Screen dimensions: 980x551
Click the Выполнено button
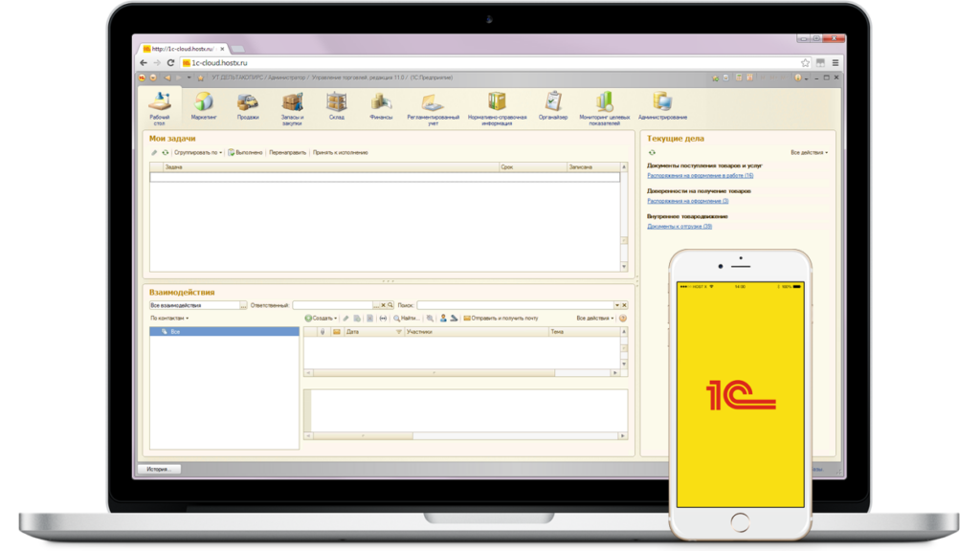click(x=245, y=152)
